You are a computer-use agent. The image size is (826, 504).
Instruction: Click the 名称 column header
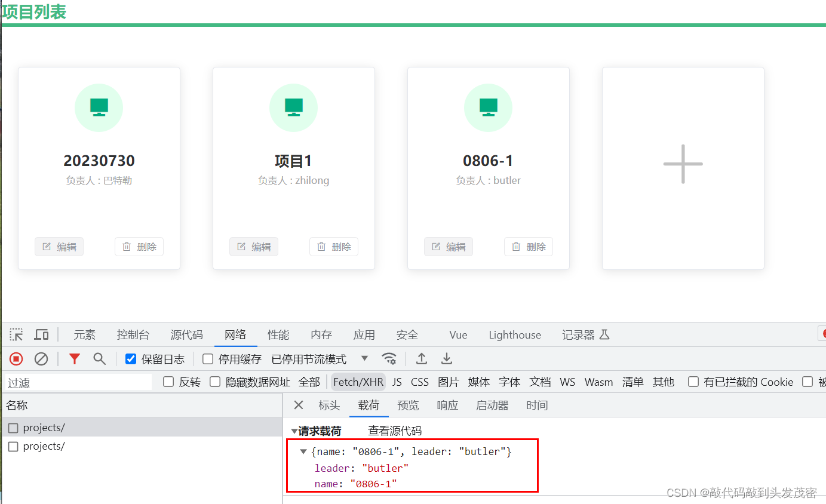(x=142, y=405)
